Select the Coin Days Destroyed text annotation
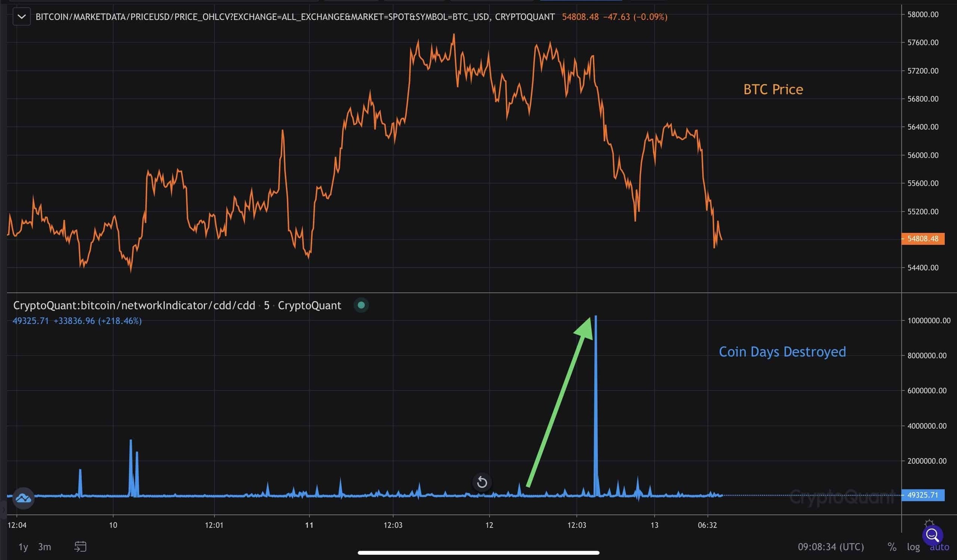 point(782,351)
